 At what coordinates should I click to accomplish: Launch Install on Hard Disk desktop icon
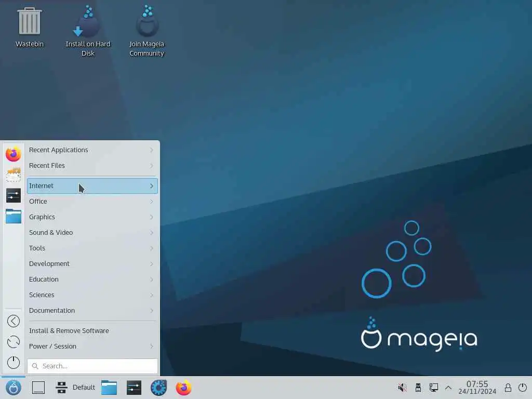(x=88, y=31)
